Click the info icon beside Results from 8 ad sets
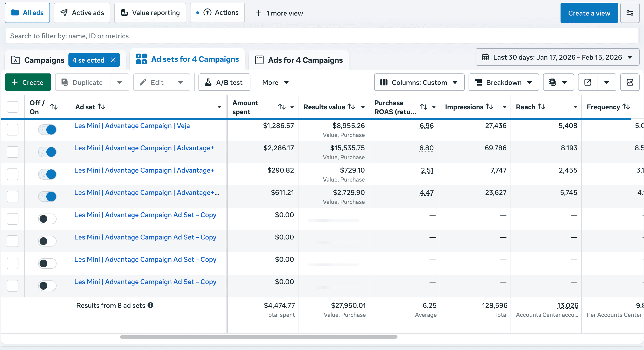Screen dimensions: 644x350 (151, 305)
